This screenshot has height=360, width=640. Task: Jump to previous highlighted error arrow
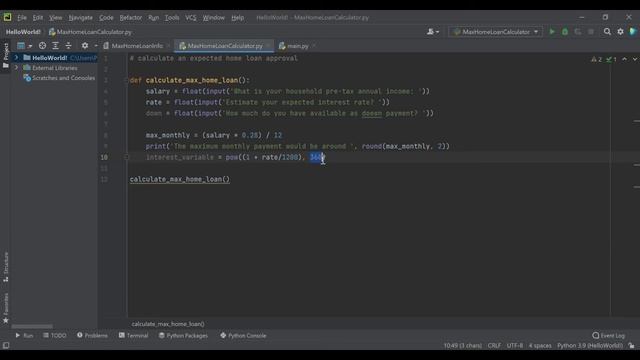point(624,59)
